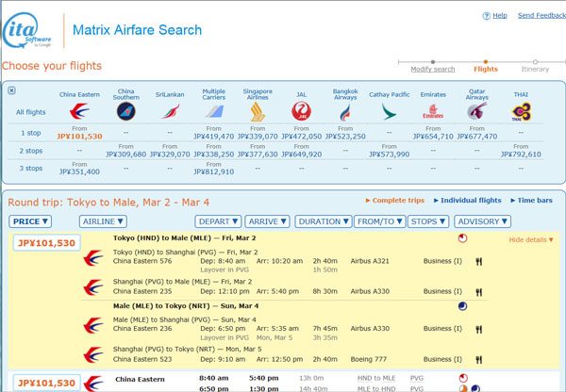This screenshot has height=392, width=566.
Task: Filter by 1 stop row label
Action: click(31, 133)
